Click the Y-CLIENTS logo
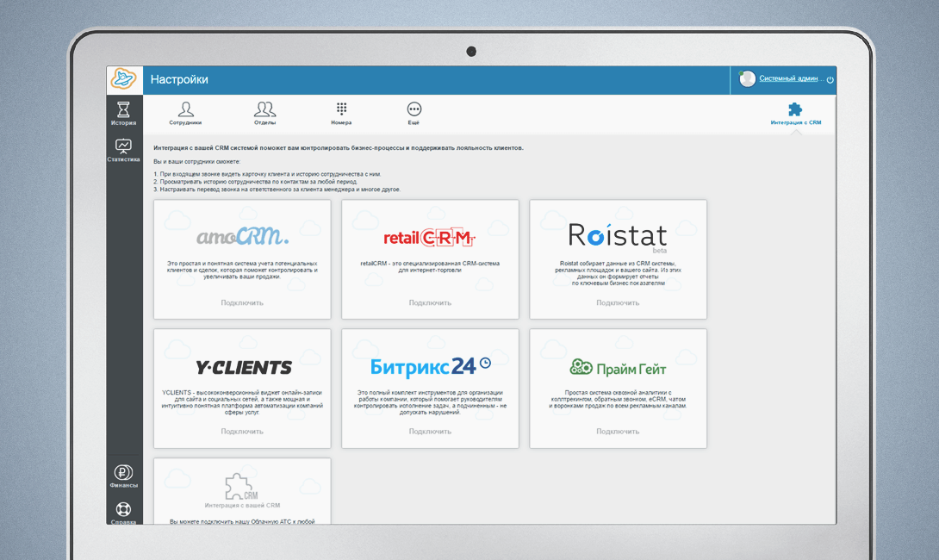 click(x=244, y=367)
